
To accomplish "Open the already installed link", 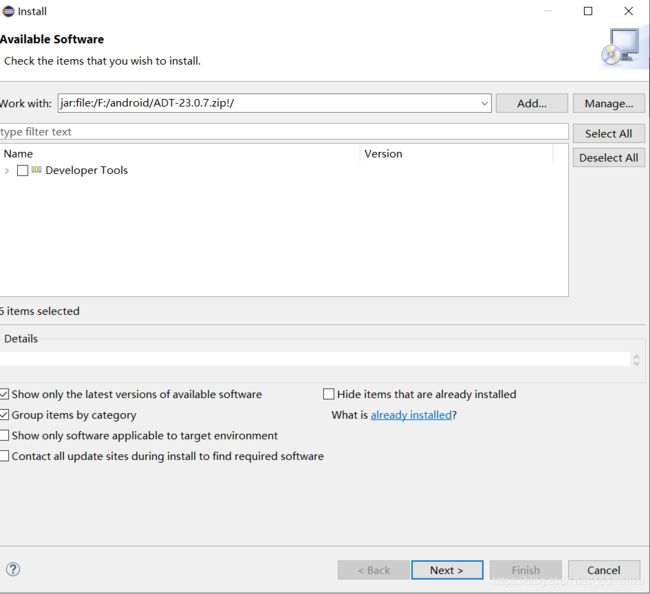I will pos(411,415).
